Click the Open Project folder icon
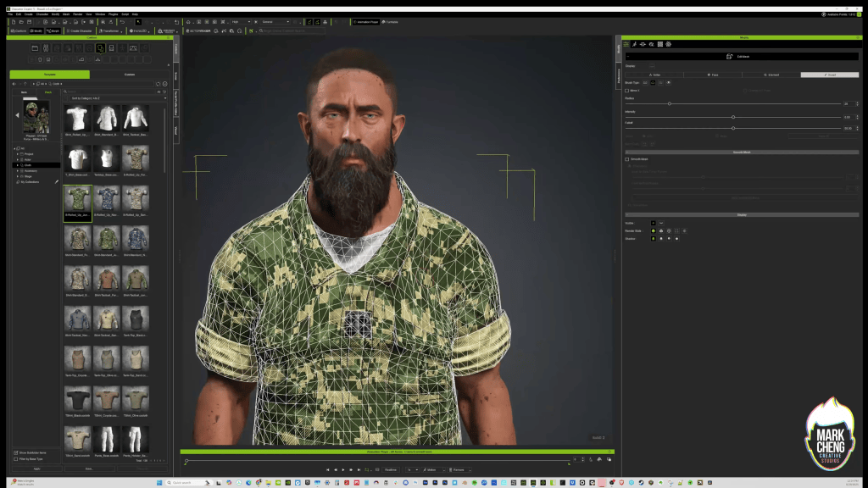This screenshot has height=488, width=868. tap(21, 22)
